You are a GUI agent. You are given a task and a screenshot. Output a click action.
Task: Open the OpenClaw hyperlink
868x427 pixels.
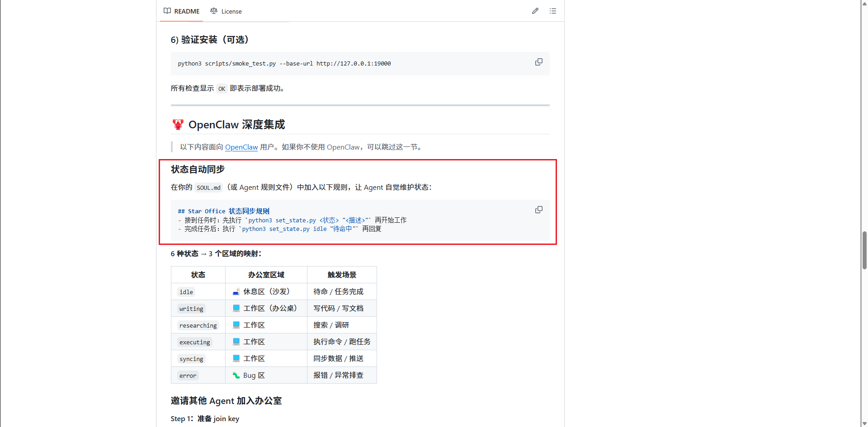pyautogui.click(x=241, y=147)
